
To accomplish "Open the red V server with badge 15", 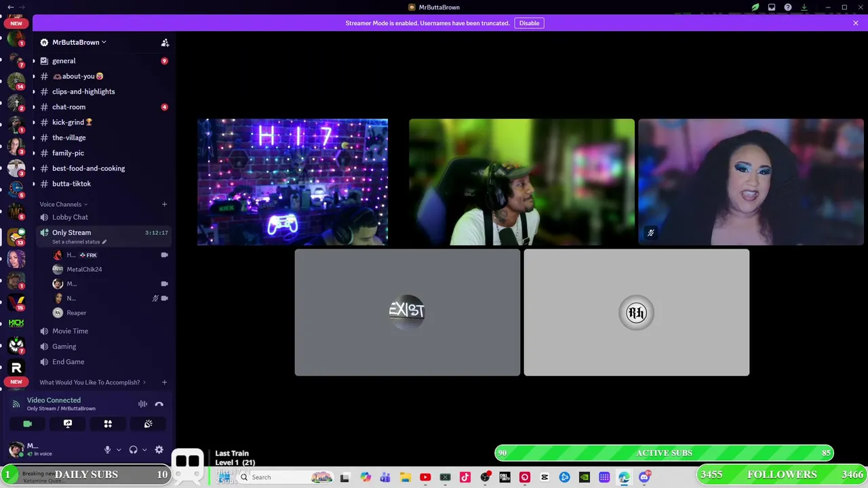I will point(16,302).
